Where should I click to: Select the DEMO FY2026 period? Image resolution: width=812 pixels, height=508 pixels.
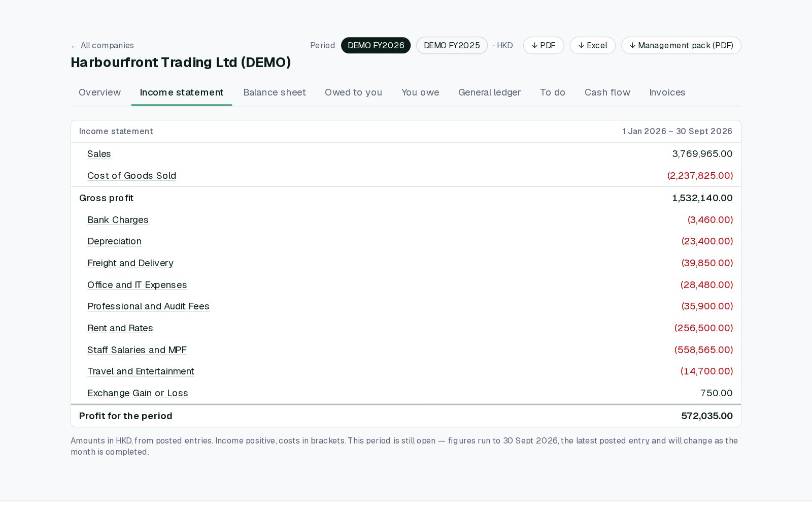coord(376,46)
